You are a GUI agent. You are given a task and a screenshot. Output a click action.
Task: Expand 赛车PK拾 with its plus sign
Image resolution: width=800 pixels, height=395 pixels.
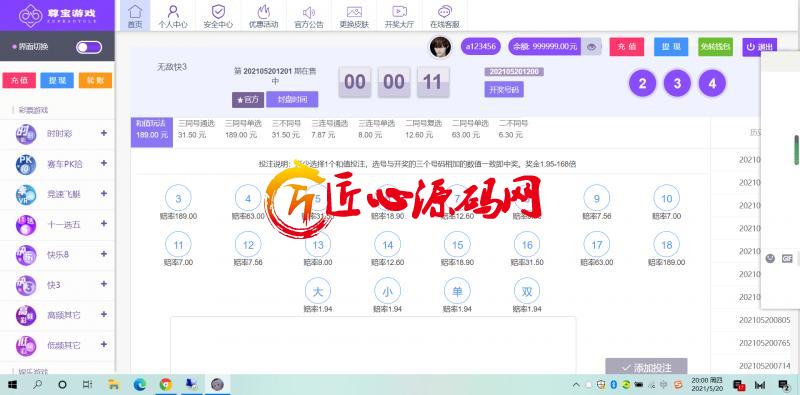(x=104, y=163)
